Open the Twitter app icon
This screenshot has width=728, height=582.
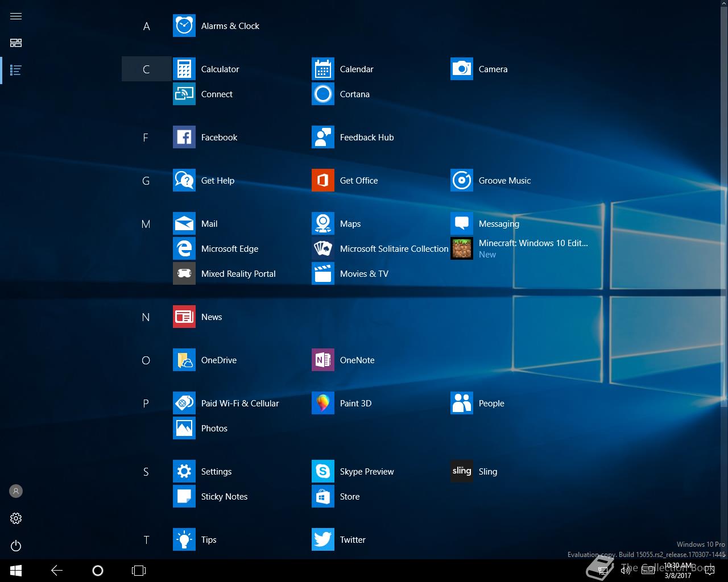(323, 539)
